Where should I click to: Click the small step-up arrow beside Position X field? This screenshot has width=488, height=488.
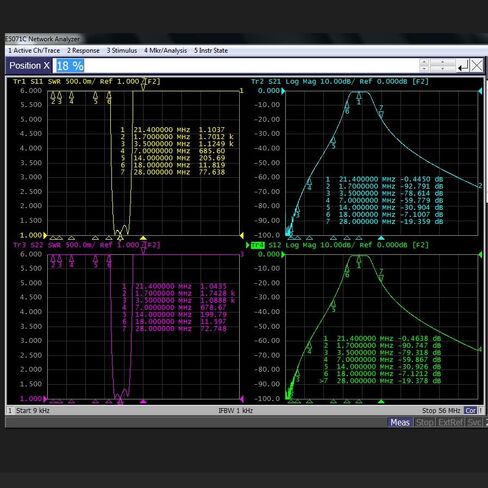(x=424, y=62)
